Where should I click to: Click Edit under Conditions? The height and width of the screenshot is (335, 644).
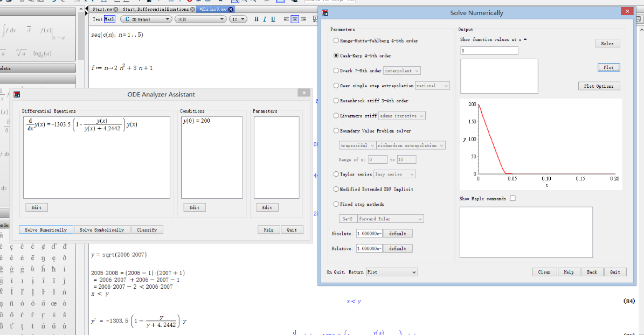point(195,207)
